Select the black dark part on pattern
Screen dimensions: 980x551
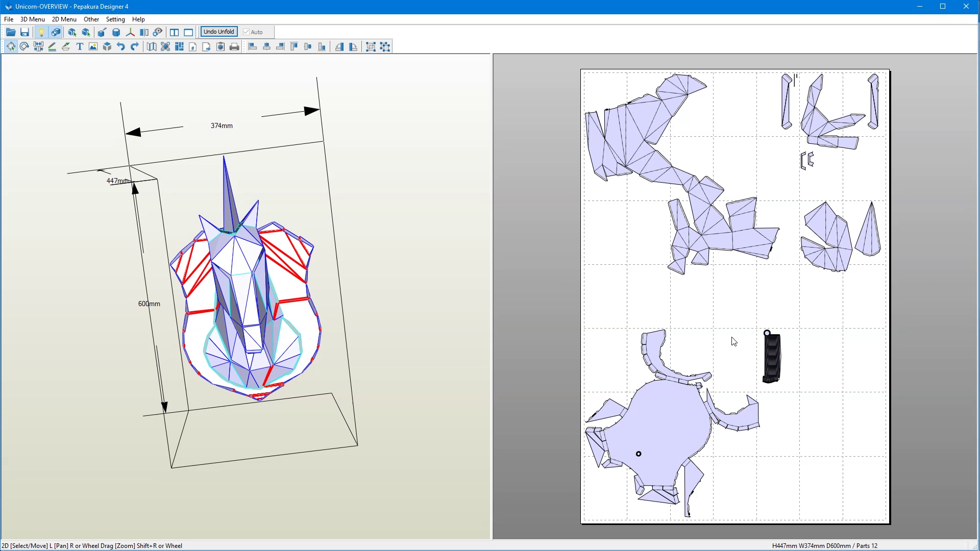tap(772, 358)
